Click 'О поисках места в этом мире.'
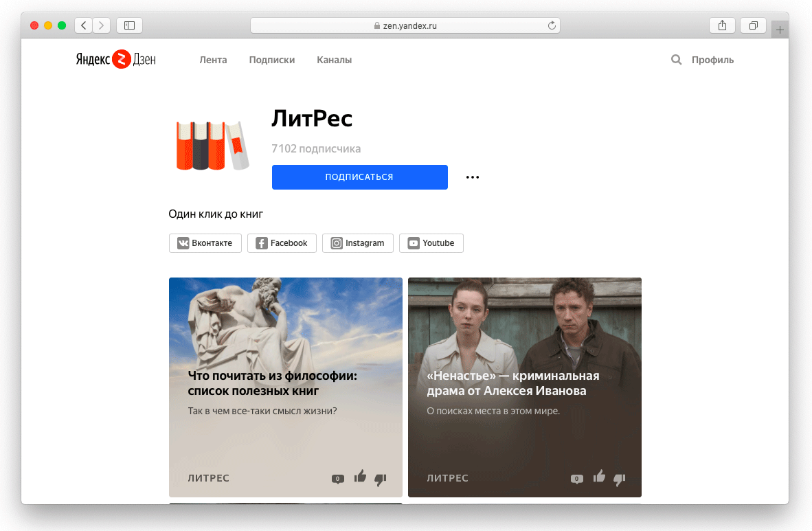812x531 pixels. (493, 411)
